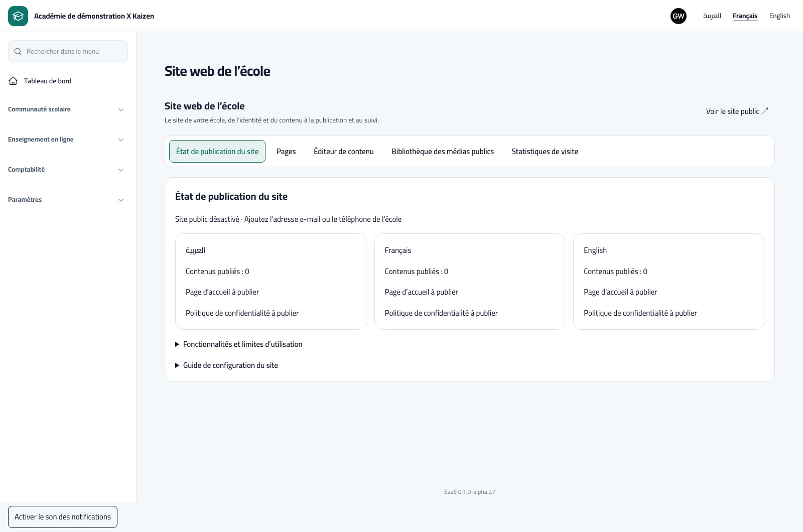Switch to the Pages tab
The width and height of the screenshot is (803, 532).
tap(286, 152)
